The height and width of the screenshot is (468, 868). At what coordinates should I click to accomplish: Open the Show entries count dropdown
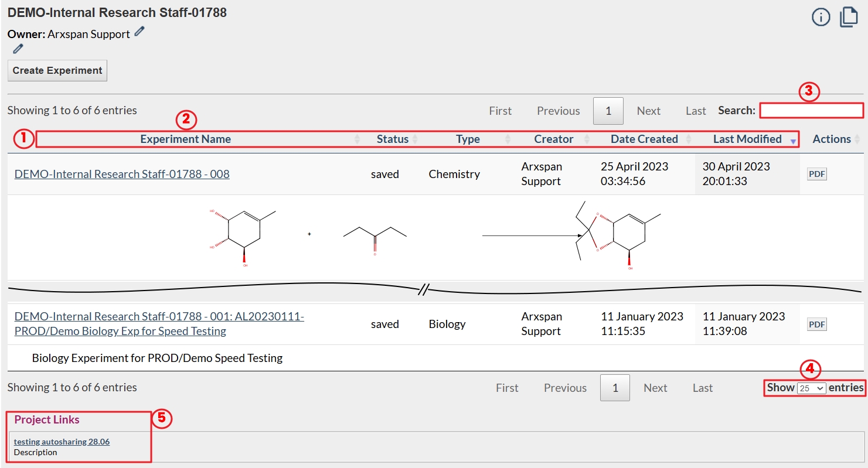[811, 388]
